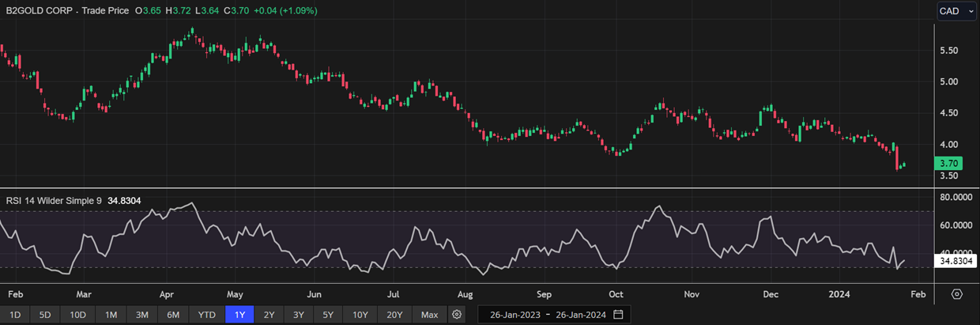Select the 1M time range
The height and width of the screenshot is (325, 980).
111,315
